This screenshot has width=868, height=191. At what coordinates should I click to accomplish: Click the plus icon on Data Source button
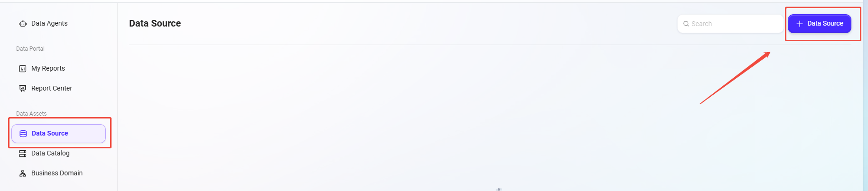800,24
